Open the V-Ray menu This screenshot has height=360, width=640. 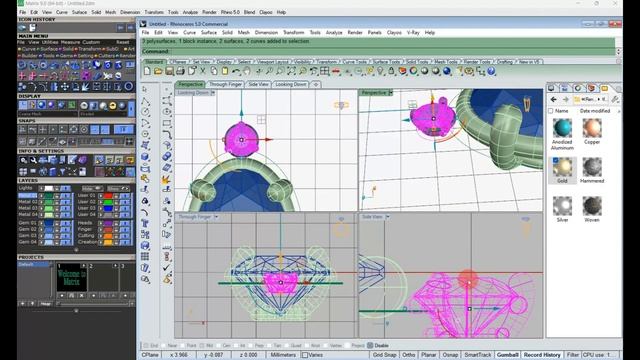click(413, 33)
